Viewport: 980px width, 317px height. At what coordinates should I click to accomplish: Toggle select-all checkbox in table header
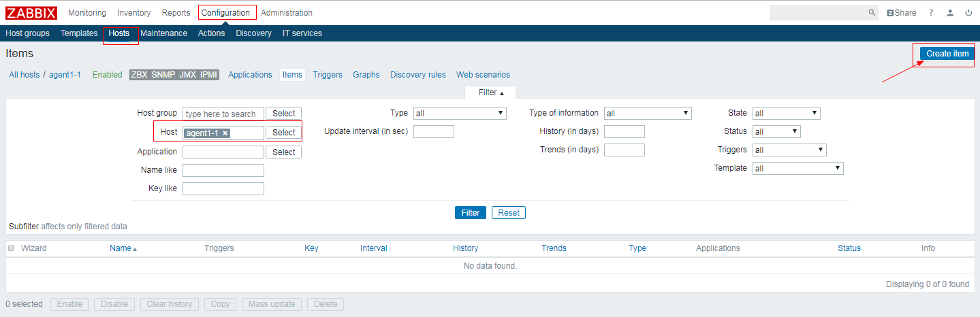[11, 248]
